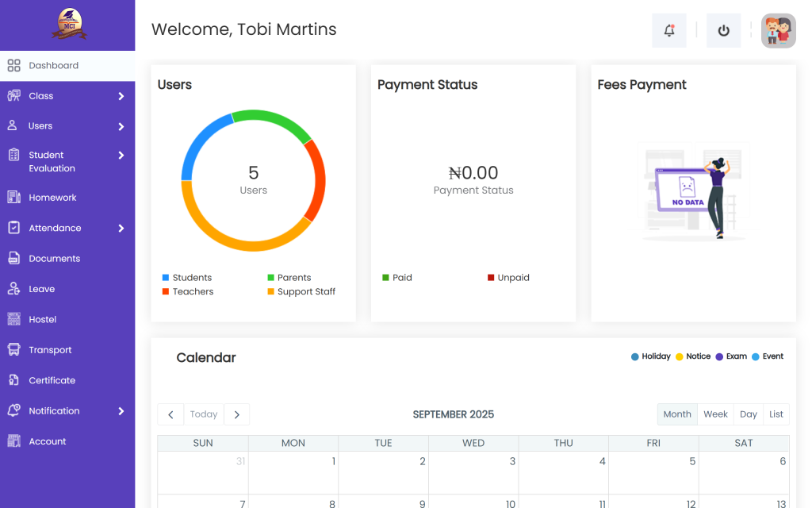
Task: Open the Account page link
Action: (x=48, y=441)
